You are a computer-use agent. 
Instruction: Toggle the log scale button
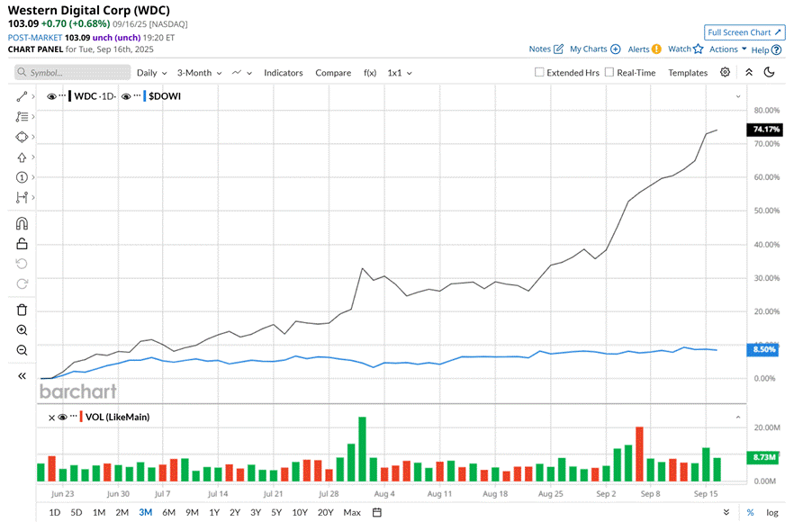click(772, 512)
